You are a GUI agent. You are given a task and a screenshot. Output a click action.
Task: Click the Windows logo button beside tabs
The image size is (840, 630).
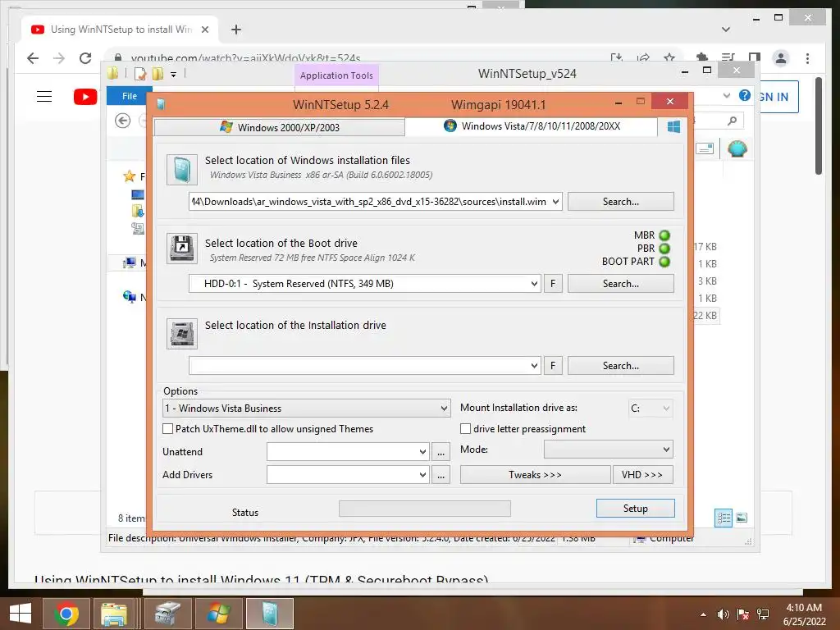click(x=673, y=126)
